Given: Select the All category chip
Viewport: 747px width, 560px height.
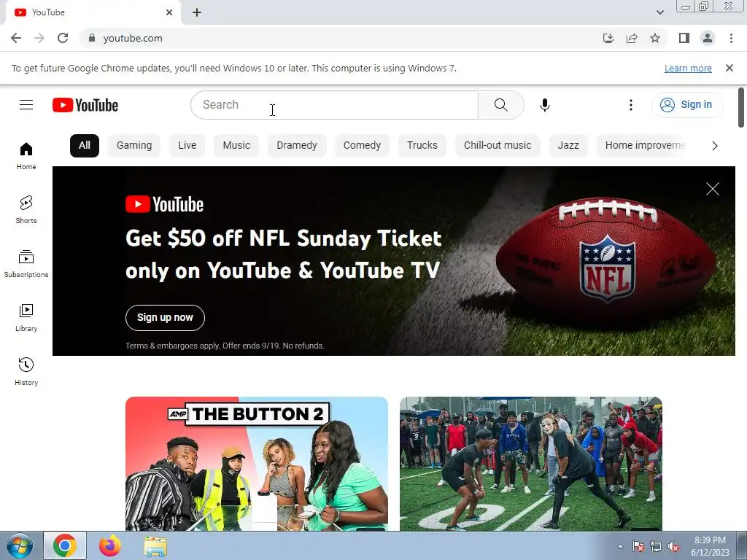Looking at the screenshot, I should pyautogui.click(x=85, y=146).
